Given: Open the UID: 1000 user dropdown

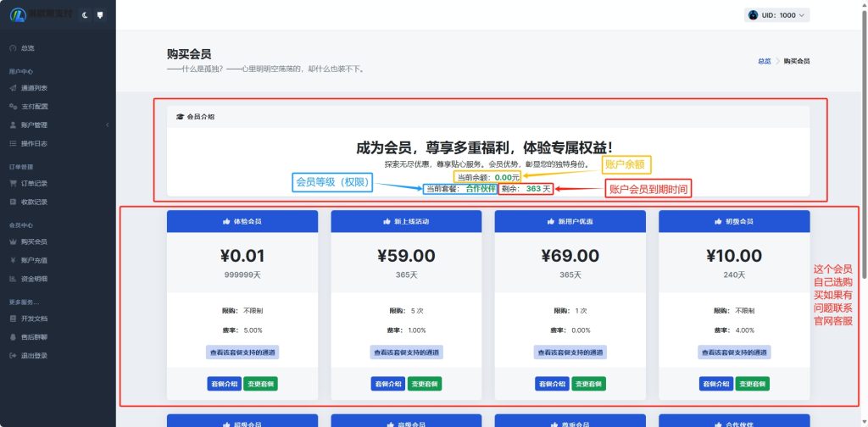Looking at the screenshot, I should pos(776,15).
